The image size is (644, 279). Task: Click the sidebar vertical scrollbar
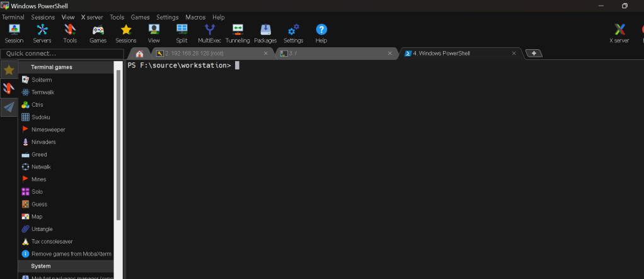click(118, 145)
